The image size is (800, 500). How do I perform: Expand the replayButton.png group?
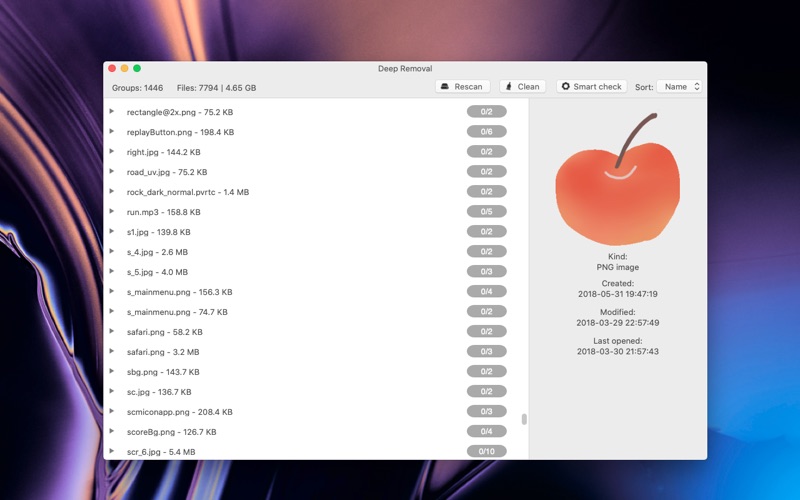pos(112,131)
